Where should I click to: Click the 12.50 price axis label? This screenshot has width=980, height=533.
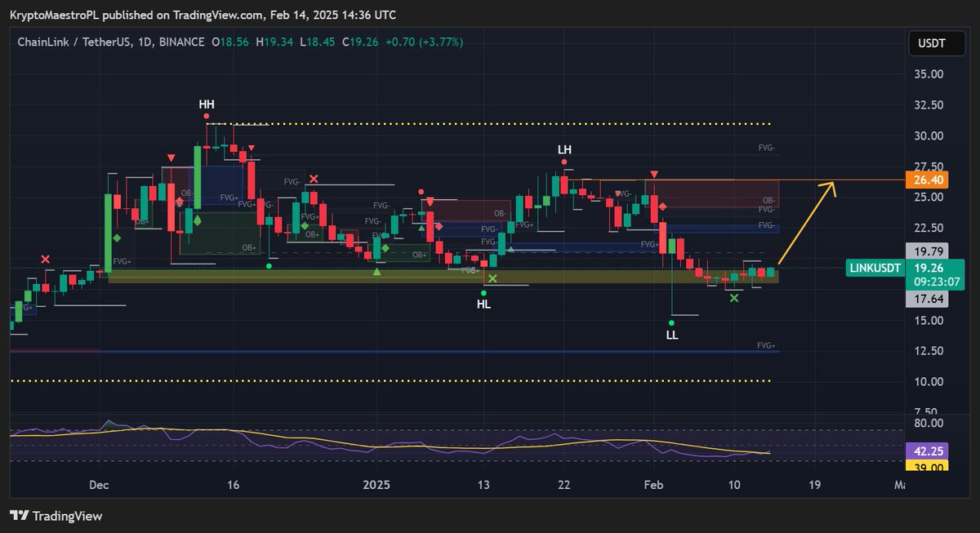click(x=930, y=351)
